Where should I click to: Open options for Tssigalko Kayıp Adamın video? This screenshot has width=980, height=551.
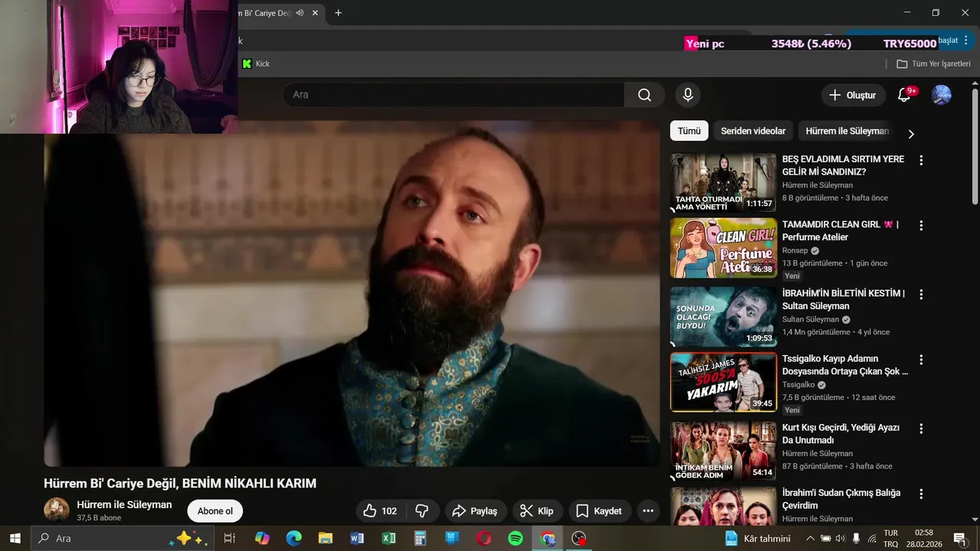click(921, 360)
